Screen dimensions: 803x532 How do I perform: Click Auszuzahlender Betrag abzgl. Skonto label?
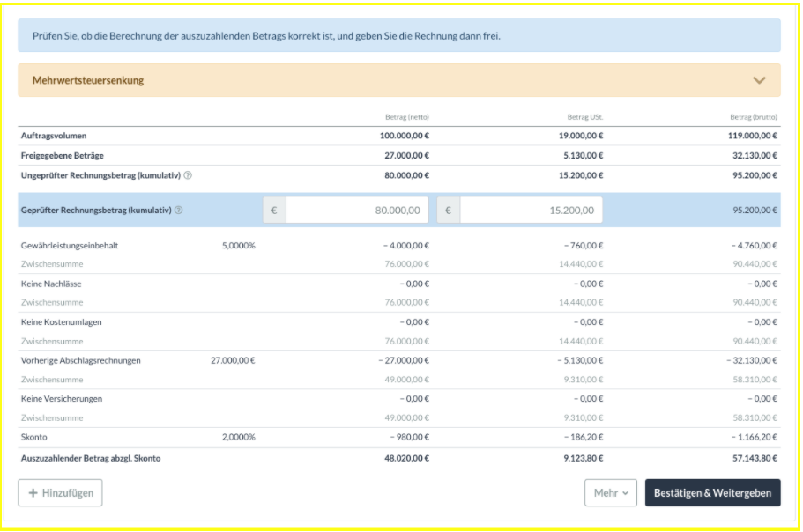[91, 458]
